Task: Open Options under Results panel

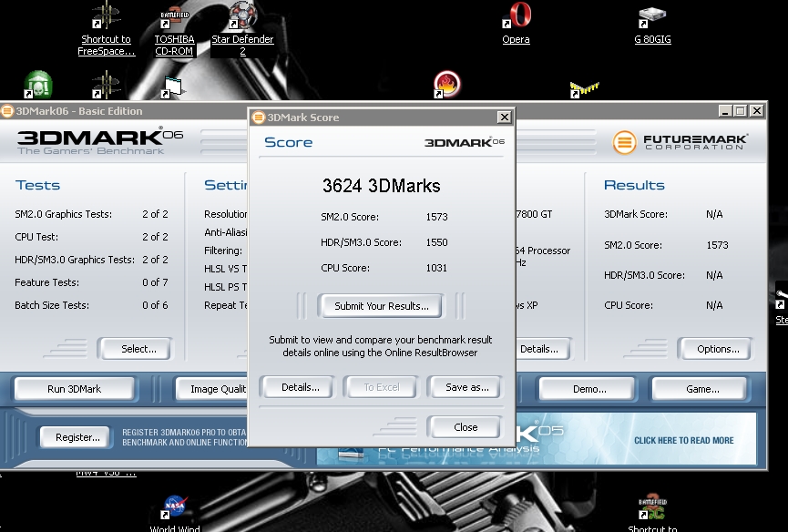Action: tap(718, 349)
